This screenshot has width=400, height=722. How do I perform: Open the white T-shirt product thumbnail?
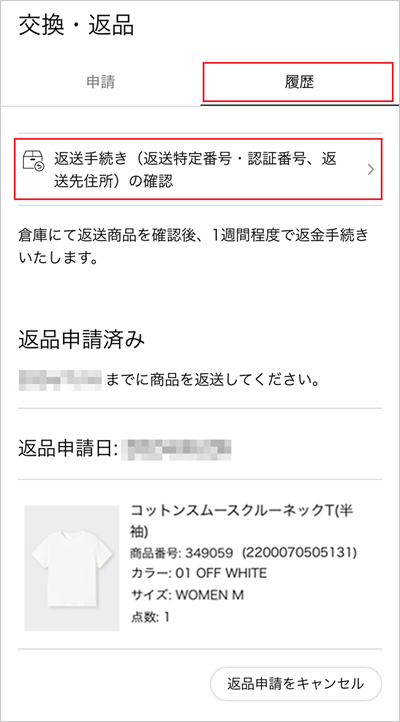point(71,568)
